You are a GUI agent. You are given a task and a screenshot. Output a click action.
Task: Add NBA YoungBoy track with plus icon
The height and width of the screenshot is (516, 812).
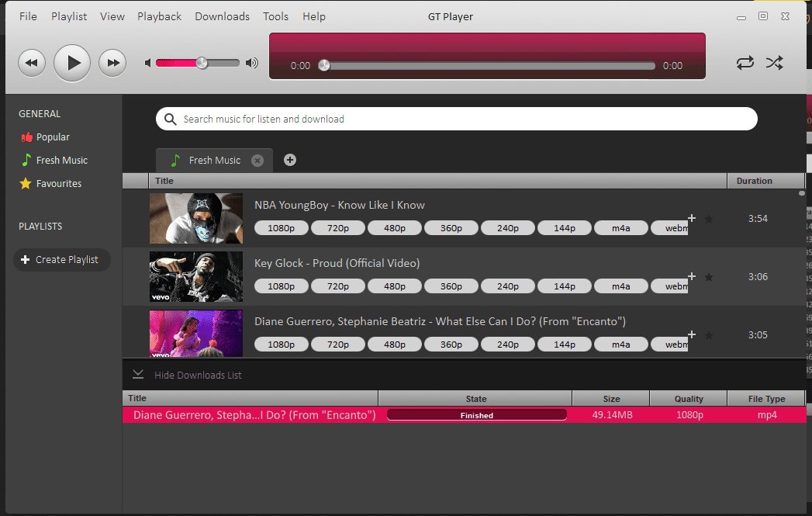(x=692, y=218)
